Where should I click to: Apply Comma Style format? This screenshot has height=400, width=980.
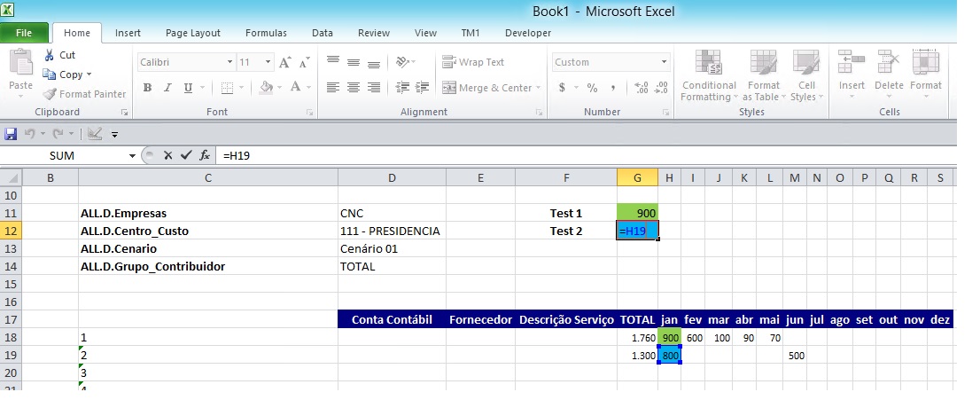(x=612, y=88)
